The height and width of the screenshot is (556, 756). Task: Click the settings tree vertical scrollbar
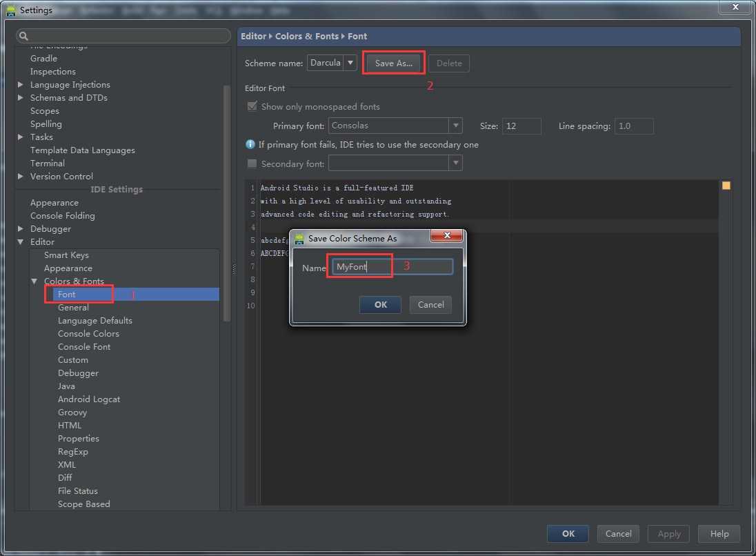click(227, 203)
